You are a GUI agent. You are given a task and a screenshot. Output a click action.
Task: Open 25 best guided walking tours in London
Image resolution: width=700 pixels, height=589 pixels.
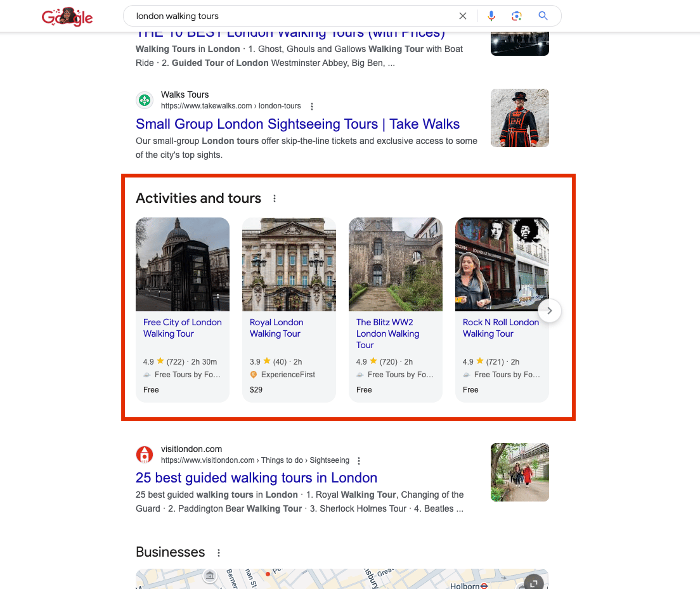[256, 478]
